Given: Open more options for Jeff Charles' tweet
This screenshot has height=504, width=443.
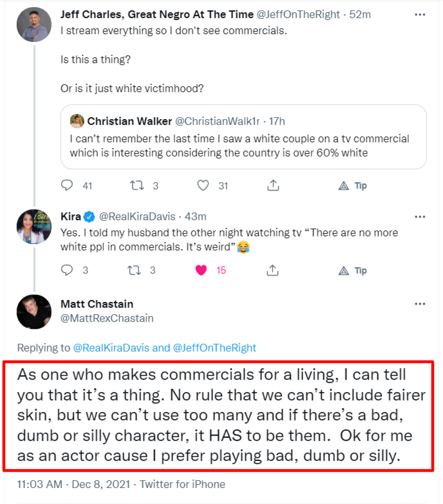Looking at the screenshot, I should [x=420, y=13].
